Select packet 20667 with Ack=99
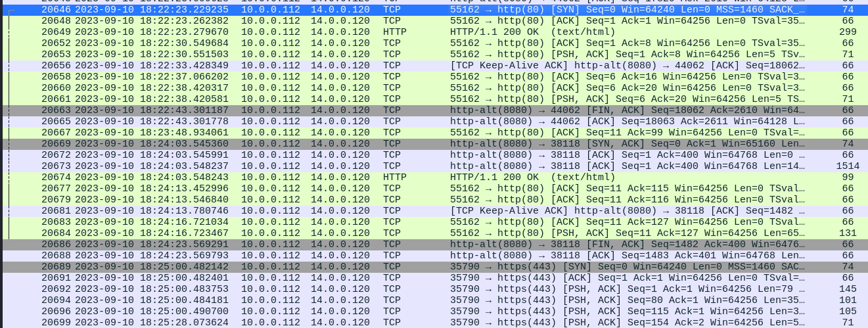Image resolution: width=868 pixels, height=328 pixels. pos(434,133)
